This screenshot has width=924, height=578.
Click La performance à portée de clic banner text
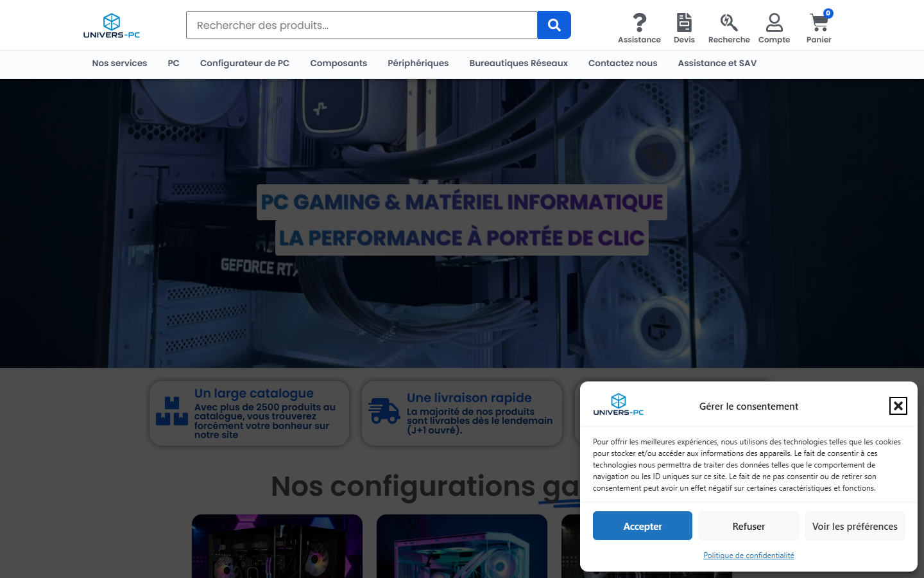(462, 238)
